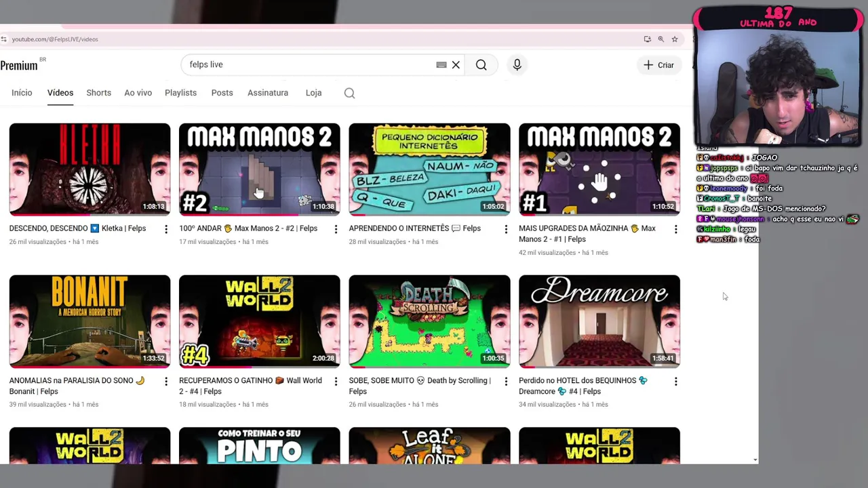Open the Max Manos 2 #2 thumbnail
The image size is (868, 488).
tap(260, 169)
